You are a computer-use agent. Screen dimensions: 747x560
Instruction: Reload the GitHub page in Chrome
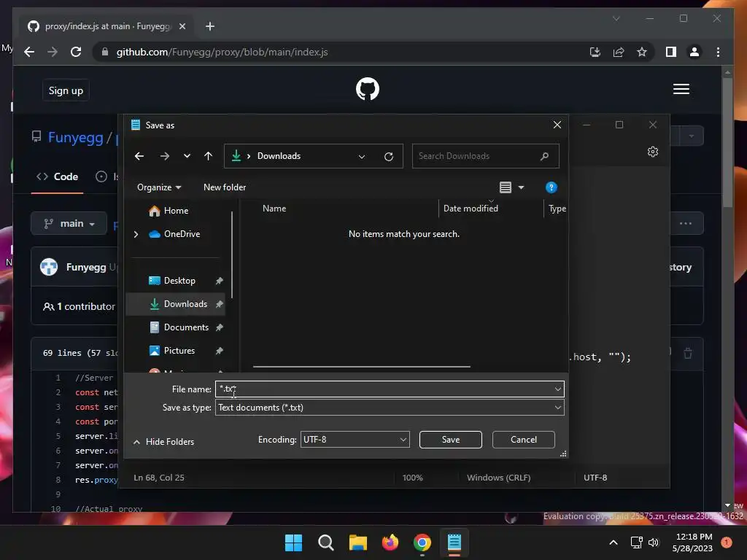click(x=76, y=52)
